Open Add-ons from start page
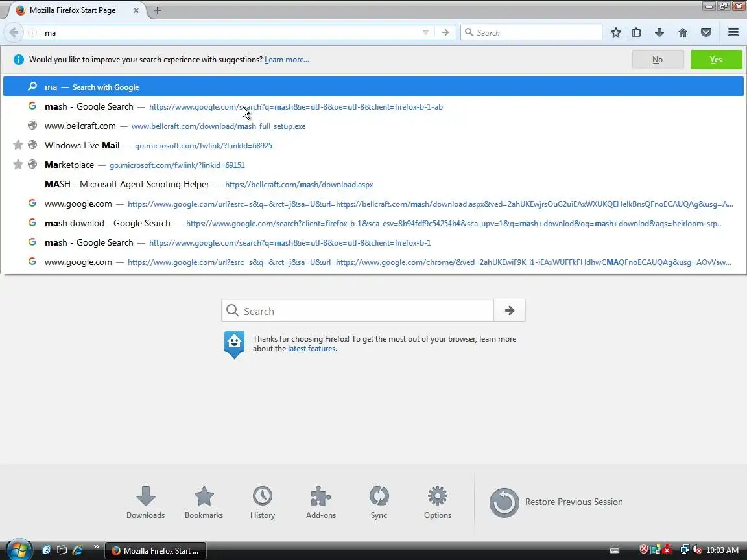Viewport: 747px width, 560px height. click(320, 502)
